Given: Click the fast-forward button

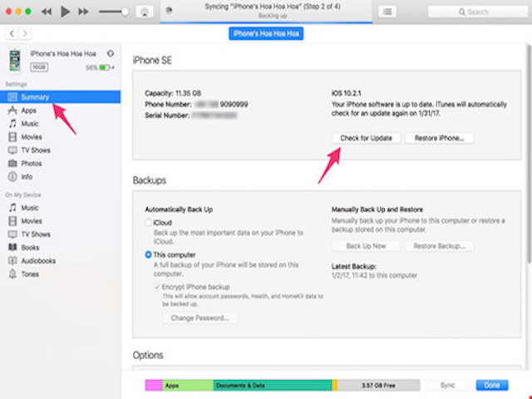Looking at the screenshot, I should (x=83, y=12).
